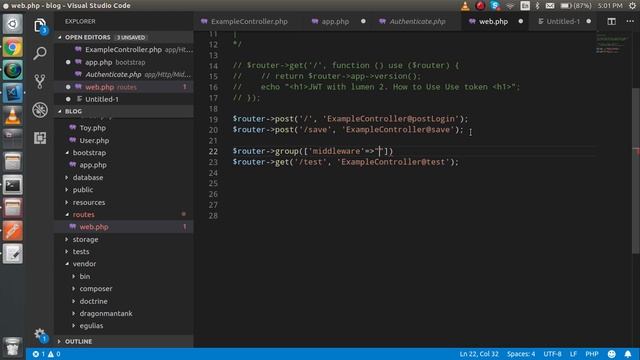Change line ending via LF status
The image size is (640, 360).
[x=573, y=354]
